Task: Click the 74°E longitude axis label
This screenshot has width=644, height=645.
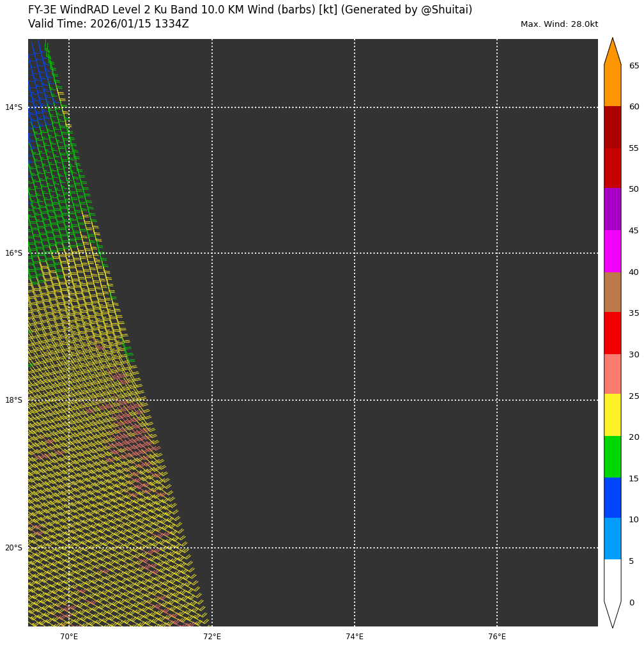Action: point(355,637)
